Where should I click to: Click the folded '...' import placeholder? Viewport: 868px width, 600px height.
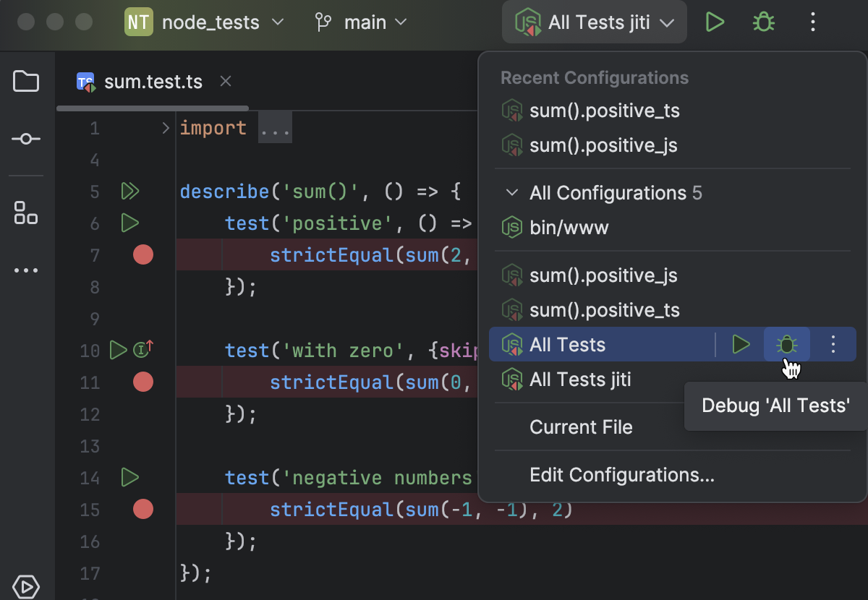coord(275,129)
